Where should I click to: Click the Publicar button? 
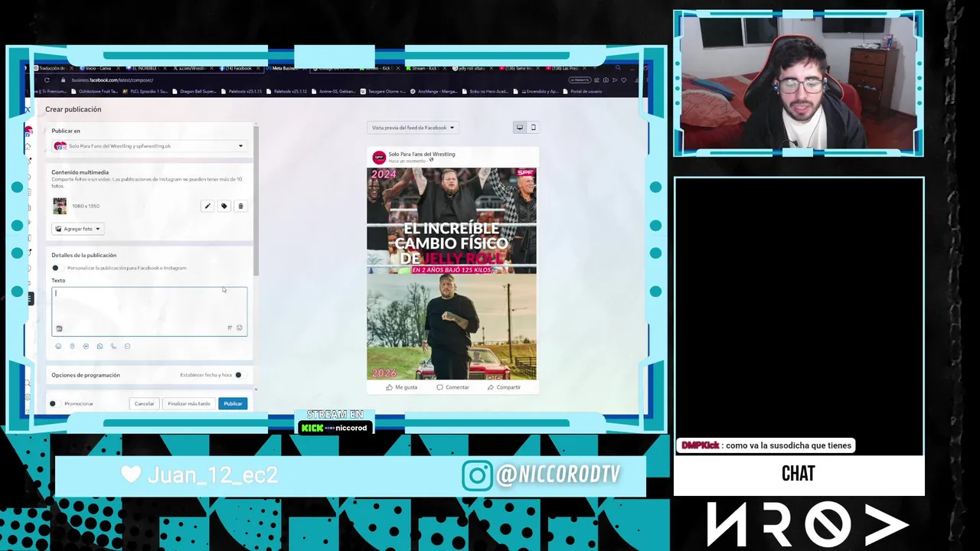(x=233, y=403)
